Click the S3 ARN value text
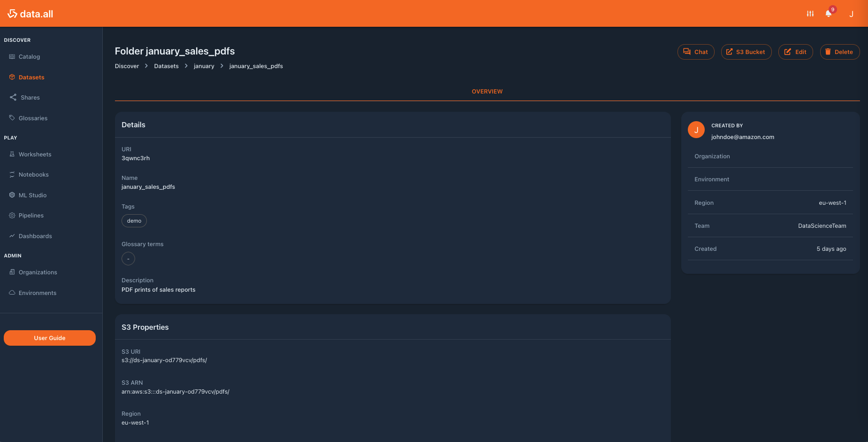 pyautogui.click(x=175, y=392)
